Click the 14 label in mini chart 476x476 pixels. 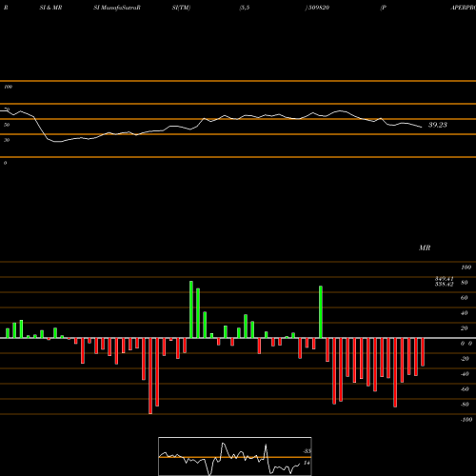tap(307, 463)
